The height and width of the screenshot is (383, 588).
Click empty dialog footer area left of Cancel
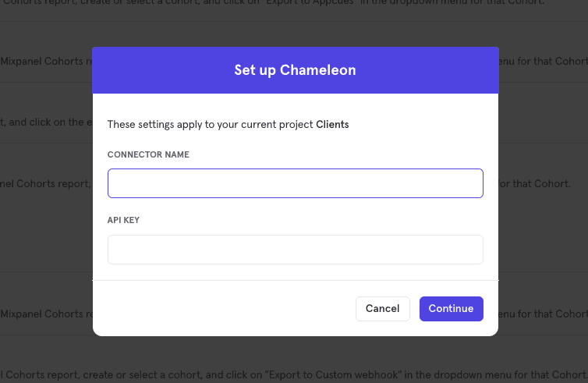(x=226, y=309)
